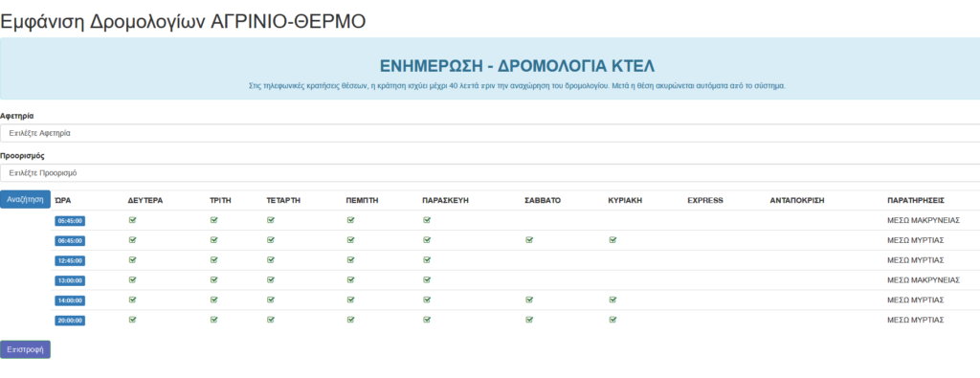Click ΤΕΤΑΡΤΗ check icon in 20:00:00 row
Screen dimensions: 980x378
click(271, 320)
